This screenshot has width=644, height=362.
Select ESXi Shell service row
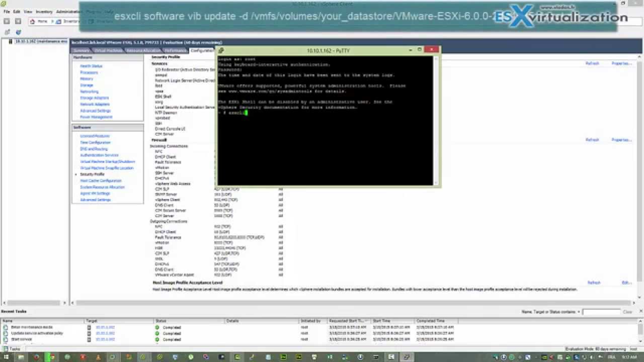click(163, 97)
